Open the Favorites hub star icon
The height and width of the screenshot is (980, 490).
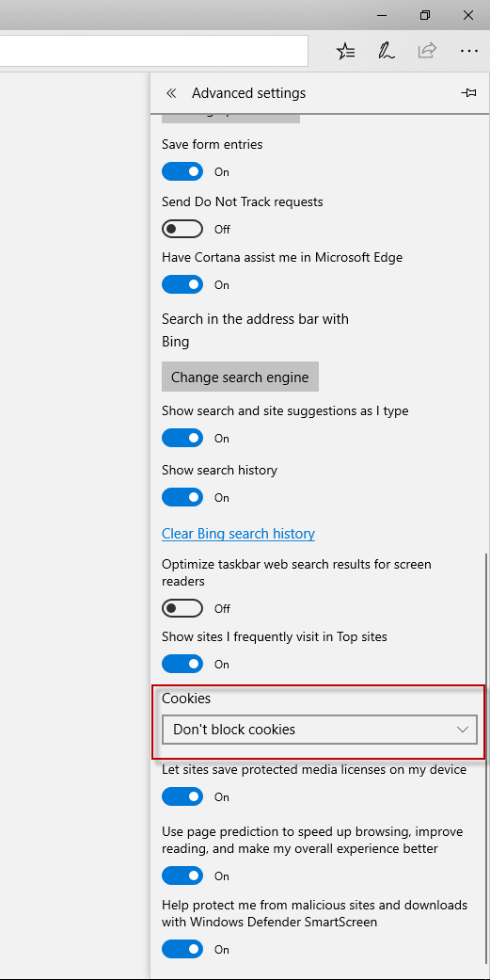[346, 51]
